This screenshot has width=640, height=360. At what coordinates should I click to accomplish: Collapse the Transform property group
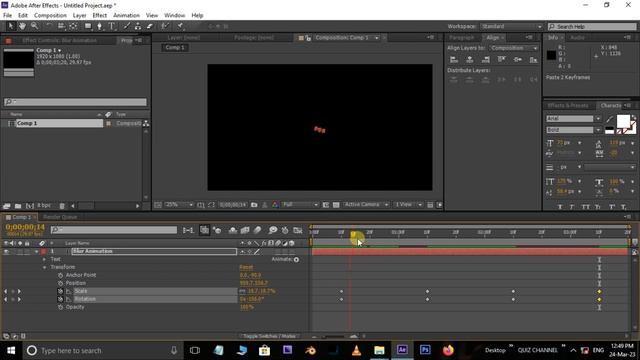pos(44,267)
